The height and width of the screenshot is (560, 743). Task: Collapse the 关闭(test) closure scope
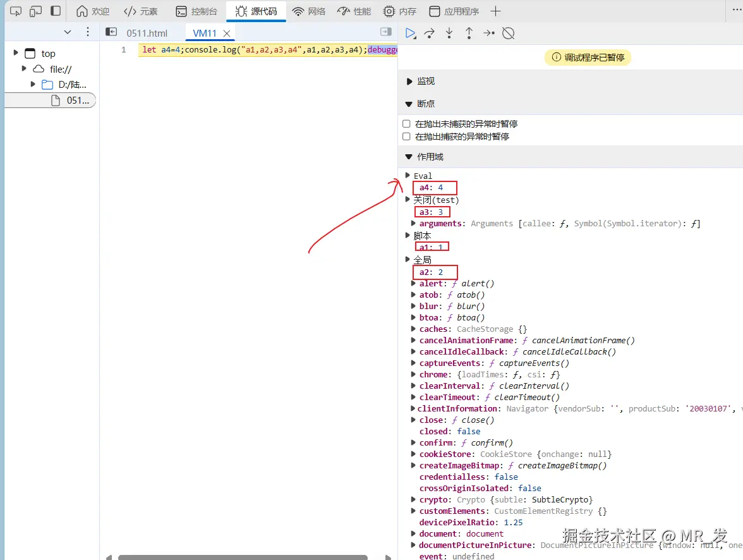pos(408,200)
